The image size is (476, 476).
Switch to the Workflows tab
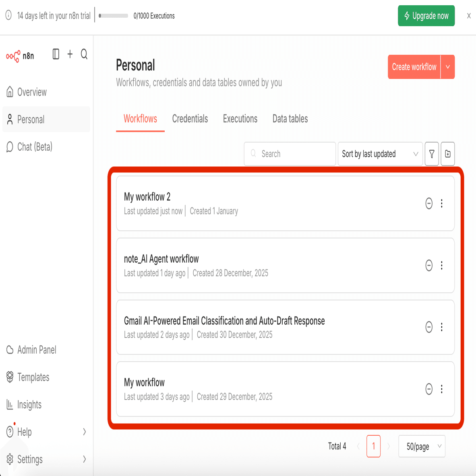pyautogui.click(x=140, y=119)
